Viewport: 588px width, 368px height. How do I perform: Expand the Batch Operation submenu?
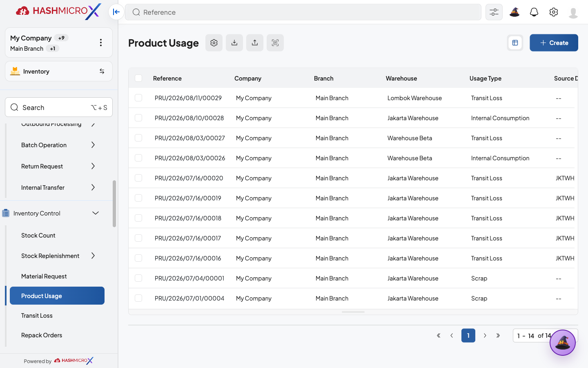pyautogui.click(x=93, y=145)
